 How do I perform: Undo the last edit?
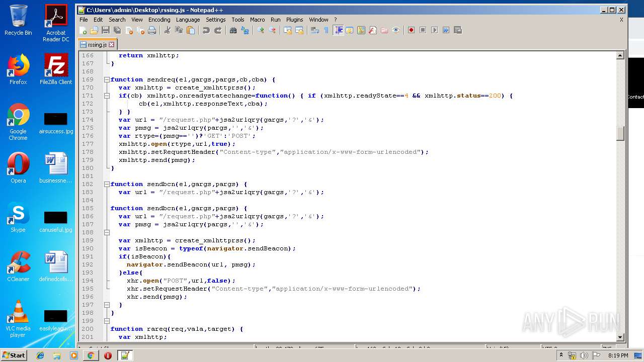point(206,30)
